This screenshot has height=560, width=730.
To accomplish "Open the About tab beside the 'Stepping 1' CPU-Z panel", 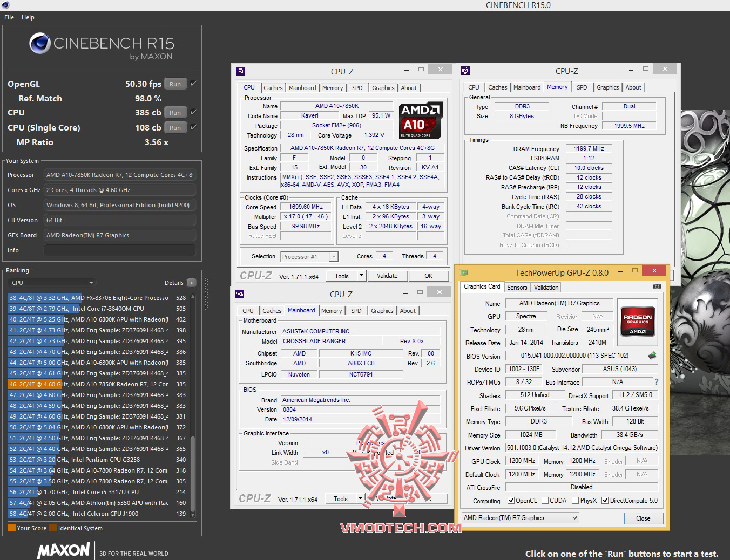I will (x=409, y=88).
